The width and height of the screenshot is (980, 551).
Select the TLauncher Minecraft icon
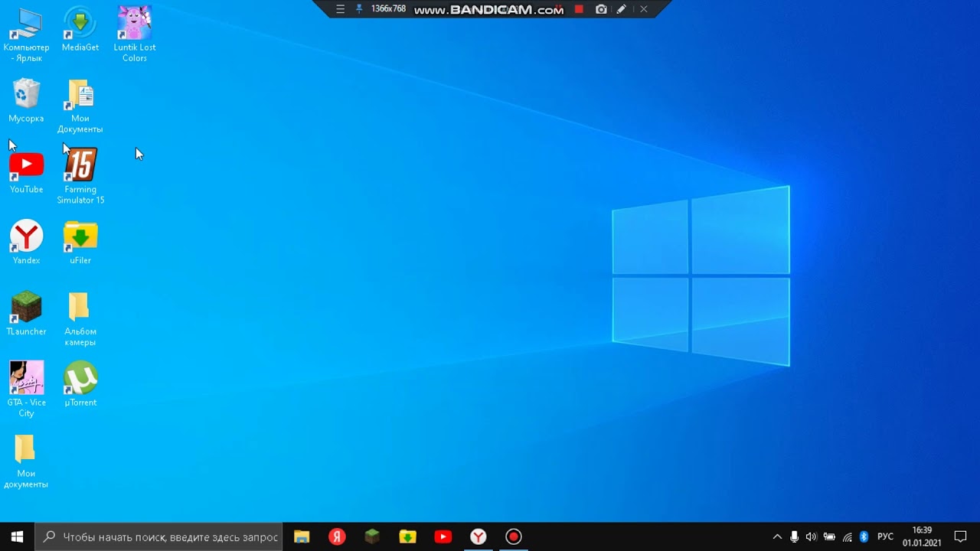26,314
